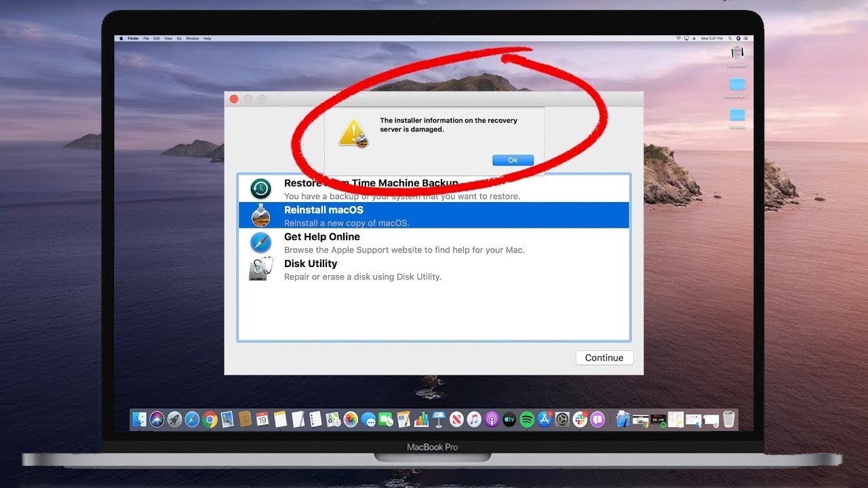Click the yellow warning icon in alert
868x488 pixels.
[x=353, y=133]
